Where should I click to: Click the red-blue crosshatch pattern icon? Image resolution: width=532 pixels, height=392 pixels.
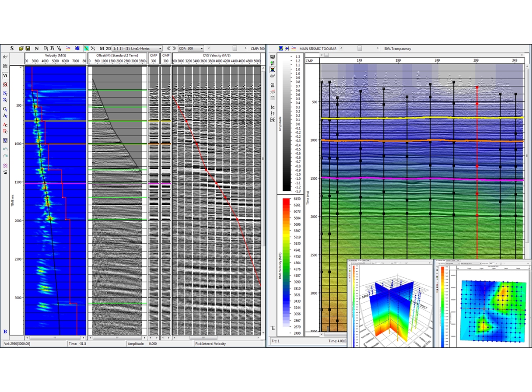[5, 165]
